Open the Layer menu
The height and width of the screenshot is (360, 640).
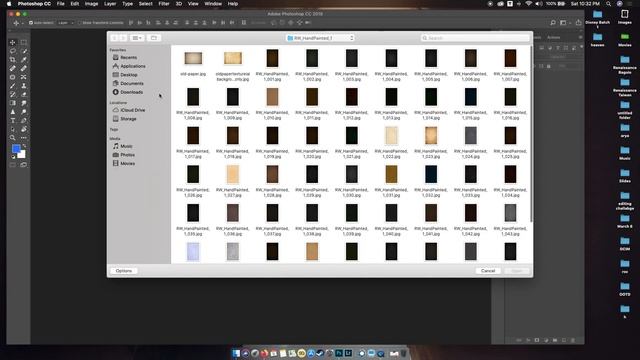click(x=110, y=4)
